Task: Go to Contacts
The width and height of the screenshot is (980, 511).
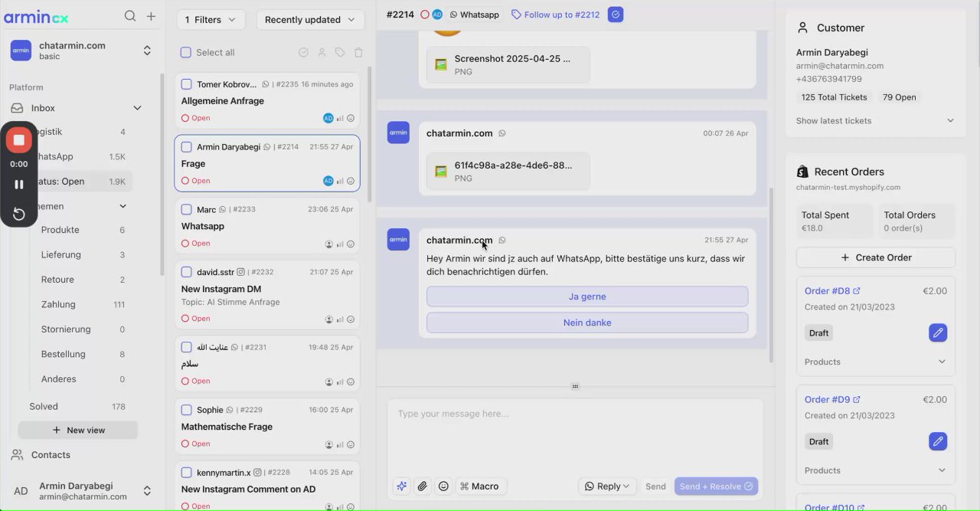Action: pos(51,455)
